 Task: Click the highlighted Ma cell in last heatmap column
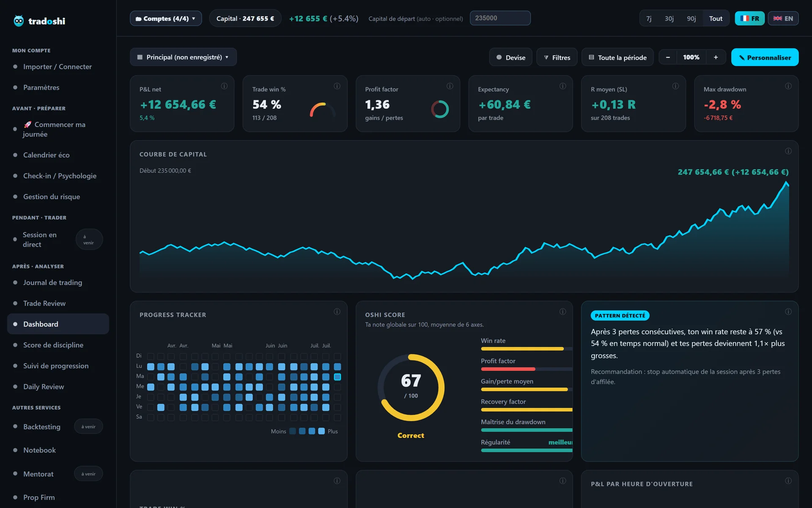click(x=337, y=377)
